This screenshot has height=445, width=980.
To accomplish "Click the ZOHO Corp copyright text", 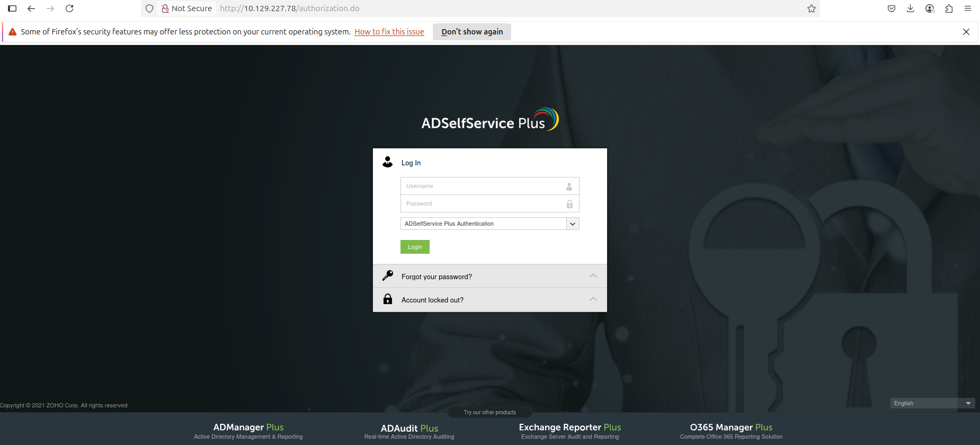I will (64, 405).
